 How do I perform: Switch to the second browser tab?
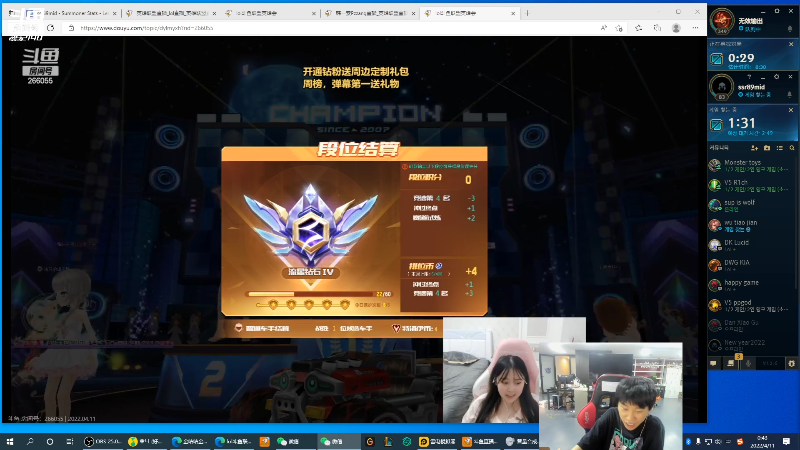pos(171,13)
